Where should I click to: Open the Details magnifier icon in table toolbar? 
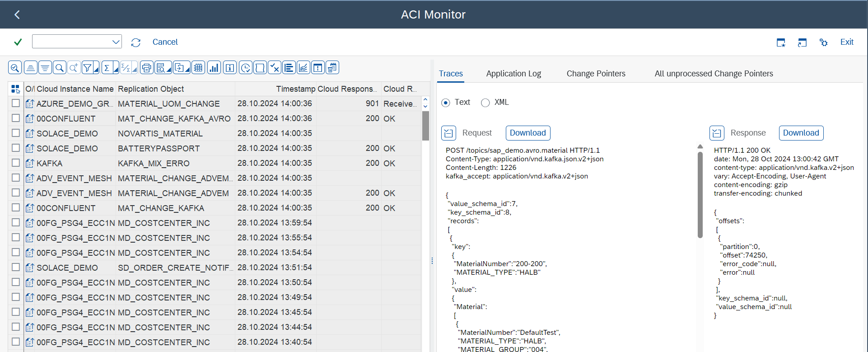(x=15, y=68)
